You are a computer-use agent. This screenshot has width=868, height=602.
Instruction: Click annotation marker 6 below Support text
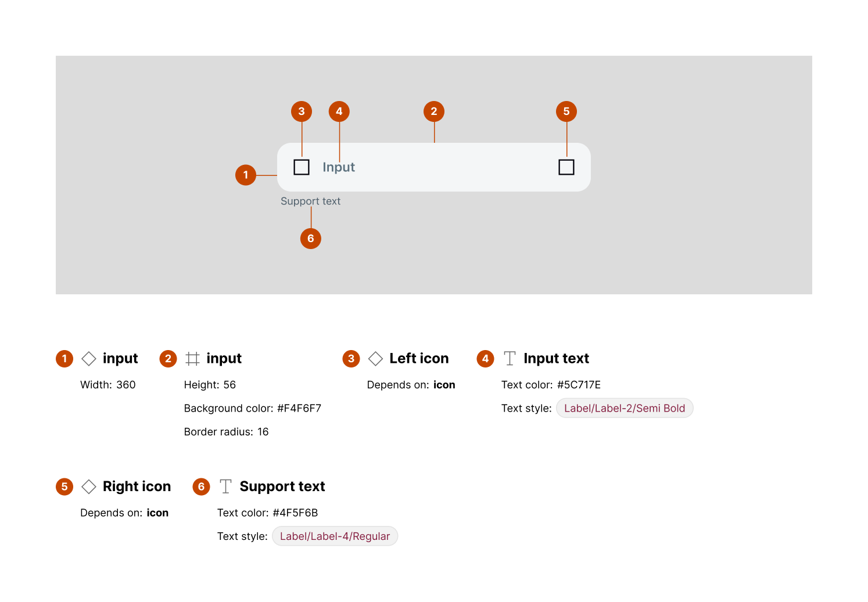tap(311, 239)
